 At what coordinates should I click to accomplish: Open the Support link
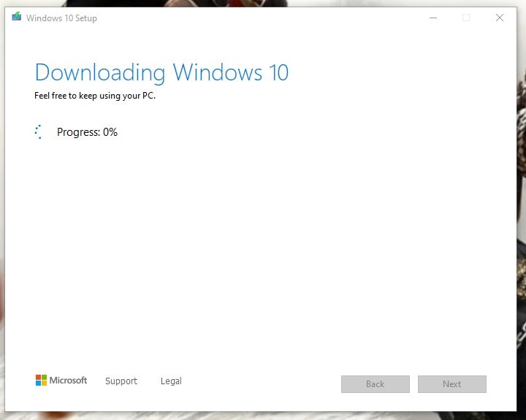coord(121,381)
